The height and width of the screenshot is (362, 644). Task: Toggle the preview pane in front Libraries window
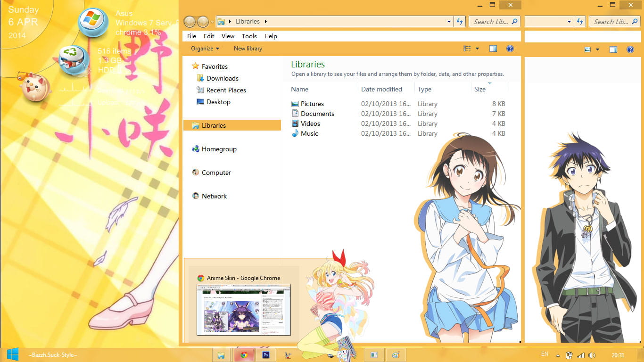pos(493,49)
